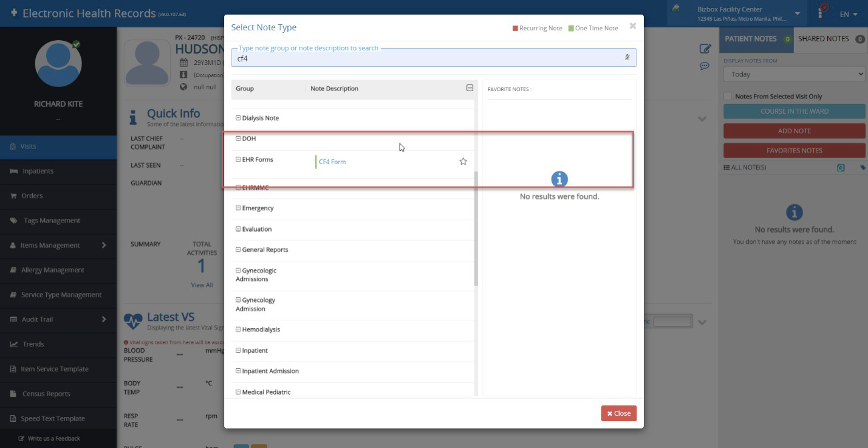Click the tag icon beside All Notes

click(x=863, y=168)
